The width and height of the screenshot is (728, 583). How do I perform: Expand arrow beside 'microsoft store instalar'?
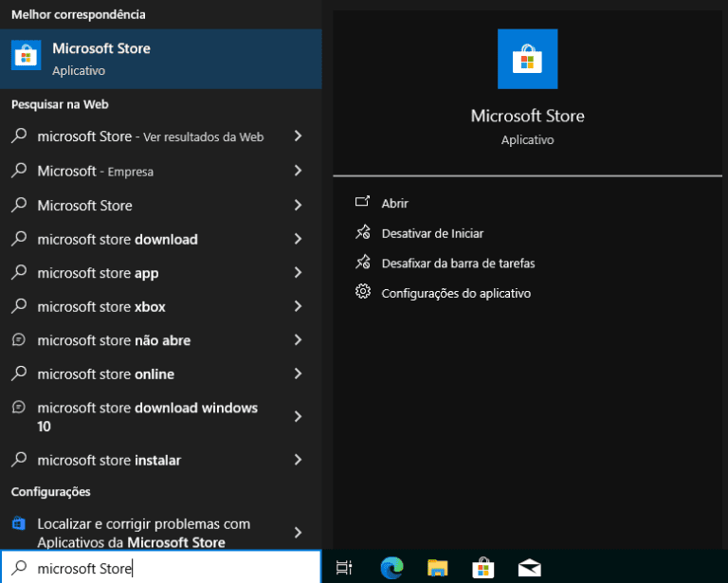(x=298, y=460)
